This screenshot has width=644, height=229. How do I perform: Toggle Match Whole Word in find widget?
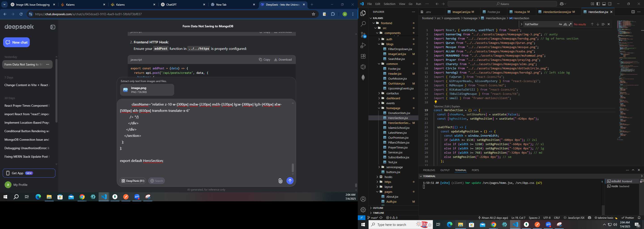565,24
